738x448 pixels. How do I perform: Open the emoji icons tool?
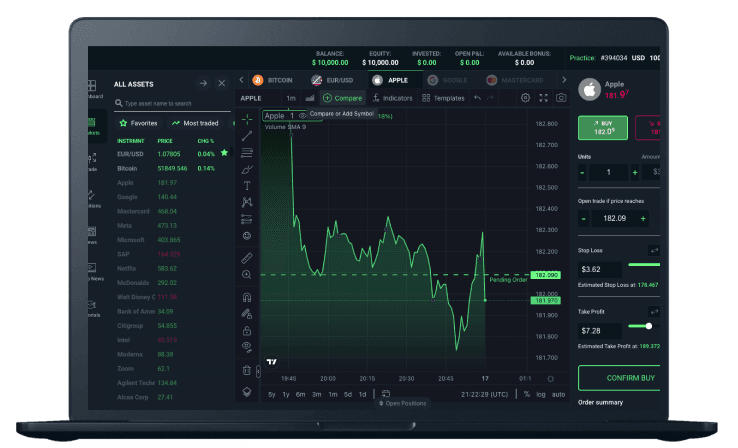coord(247,235)
